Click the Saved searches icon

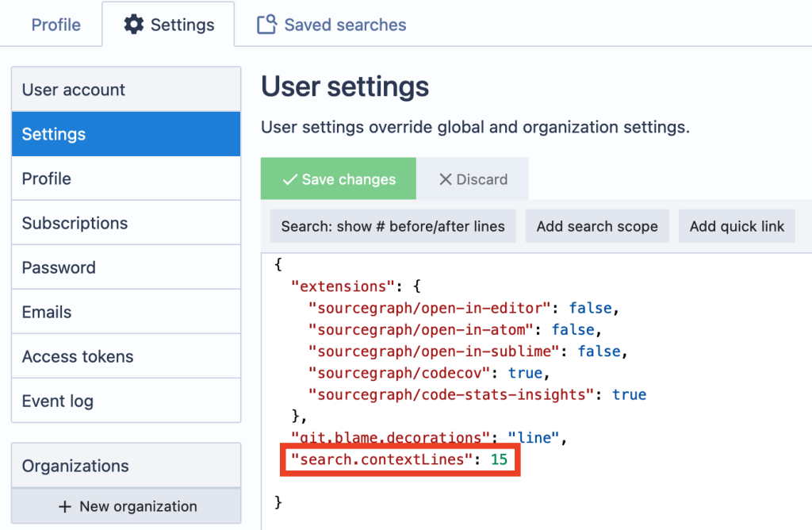click(266, 25)
